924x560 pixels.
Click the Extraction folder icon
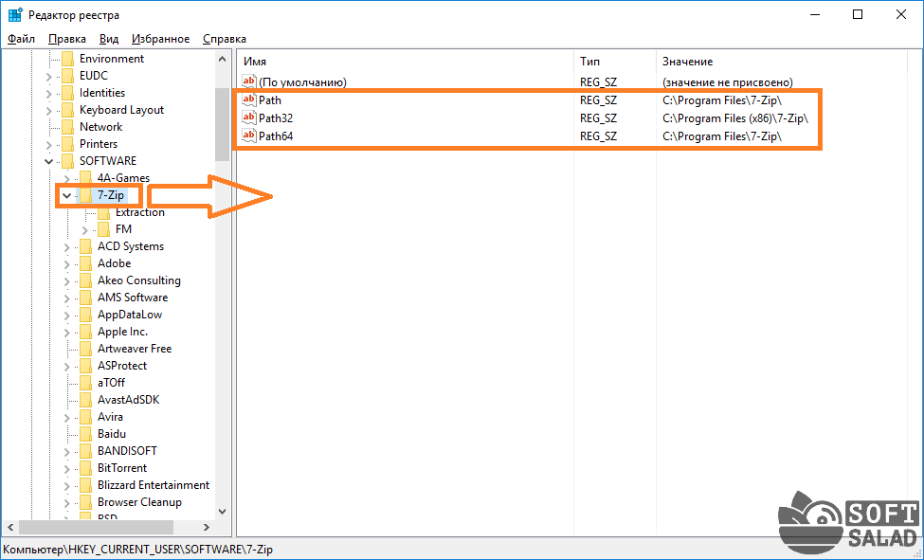(x=103, y=212)
